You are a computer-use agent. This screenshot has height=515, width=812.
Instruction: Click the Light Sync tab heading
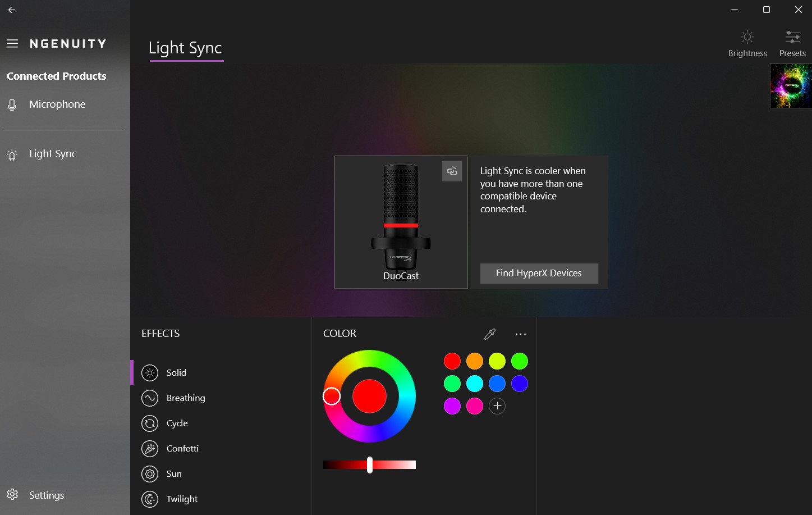(x=185, y=48)
